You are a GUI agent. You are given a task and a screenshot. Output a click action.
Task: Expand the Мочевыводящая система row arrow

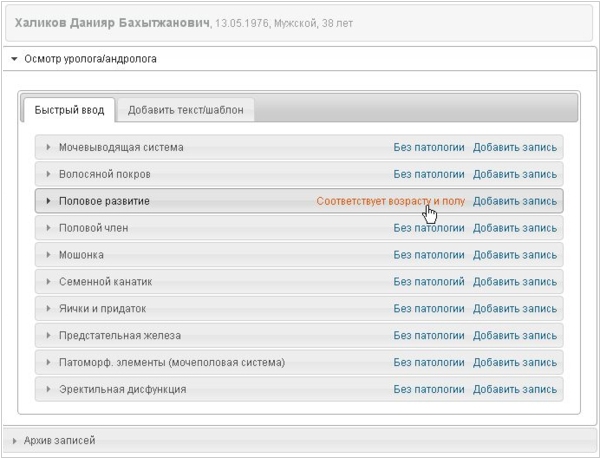click(48, 147)
